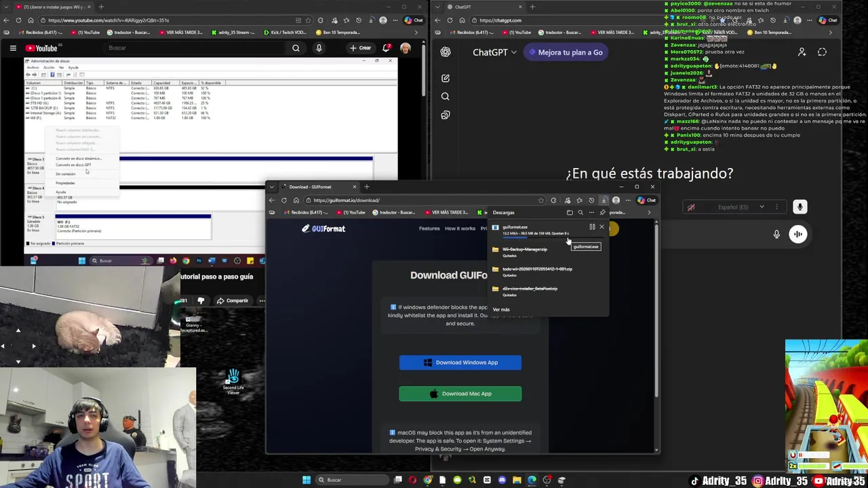Open search chats in ChatGPT sidebar
Image resolution: width=868 pixels, height=488 pixels.
coord(446,97)
